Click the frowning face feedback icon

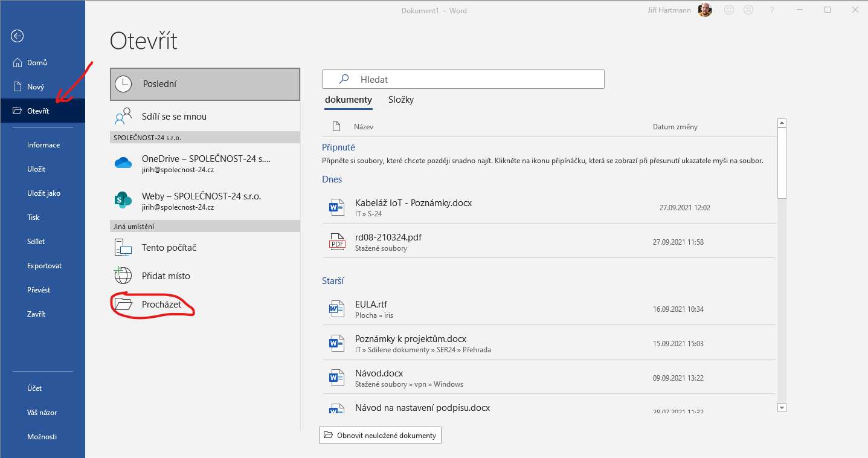[x=748, y=10]
